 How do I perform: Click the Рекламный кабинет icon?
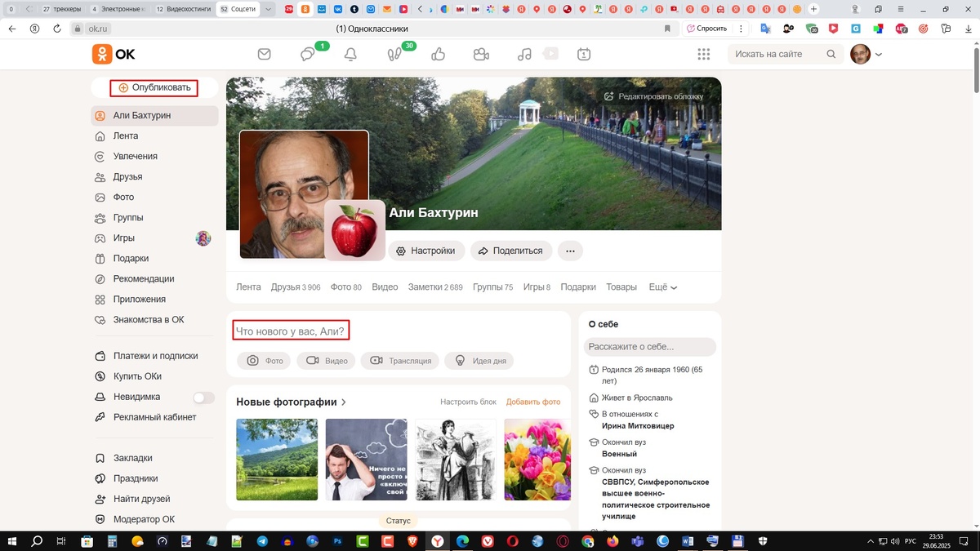tap(100, 418)
